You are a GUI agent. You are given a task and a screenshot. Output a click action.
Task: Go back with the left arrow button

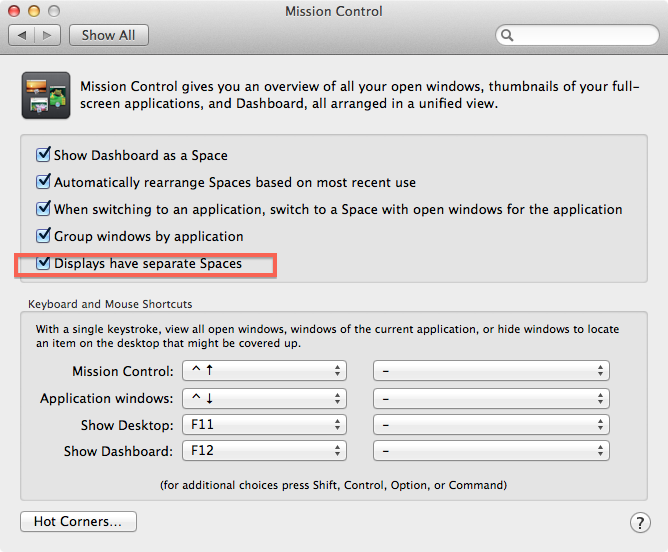point(21,35)
